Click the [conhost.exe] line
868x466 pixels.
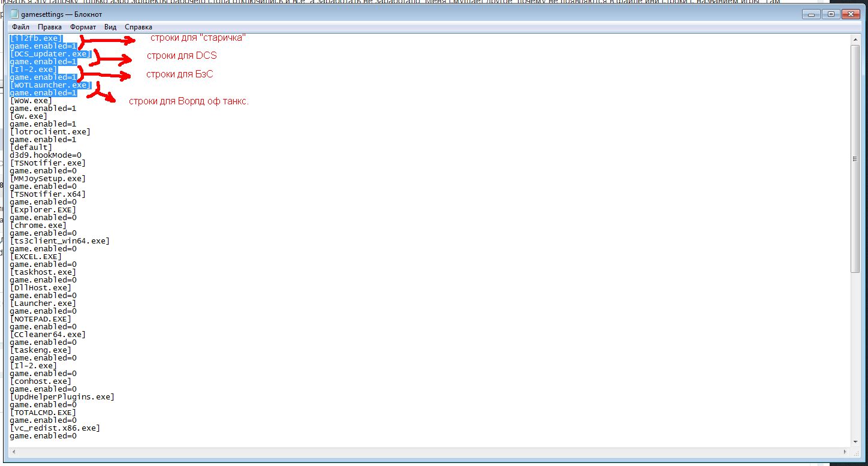[41, 381]
